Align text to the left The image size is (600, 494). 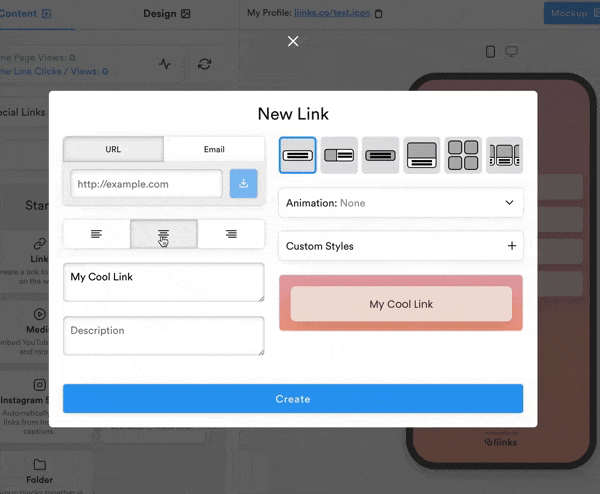tap(96, 234)
